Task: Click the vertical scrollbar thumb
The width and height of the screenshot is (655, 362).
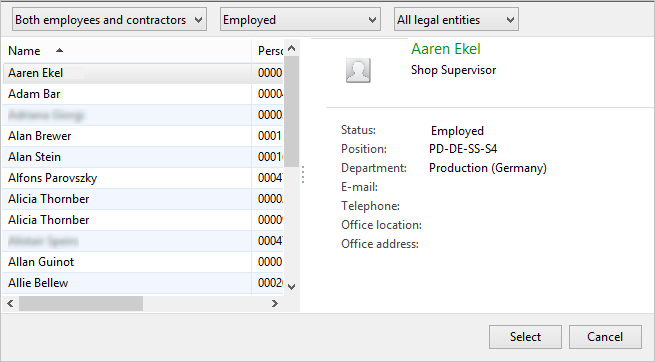Action: (292, 111)
